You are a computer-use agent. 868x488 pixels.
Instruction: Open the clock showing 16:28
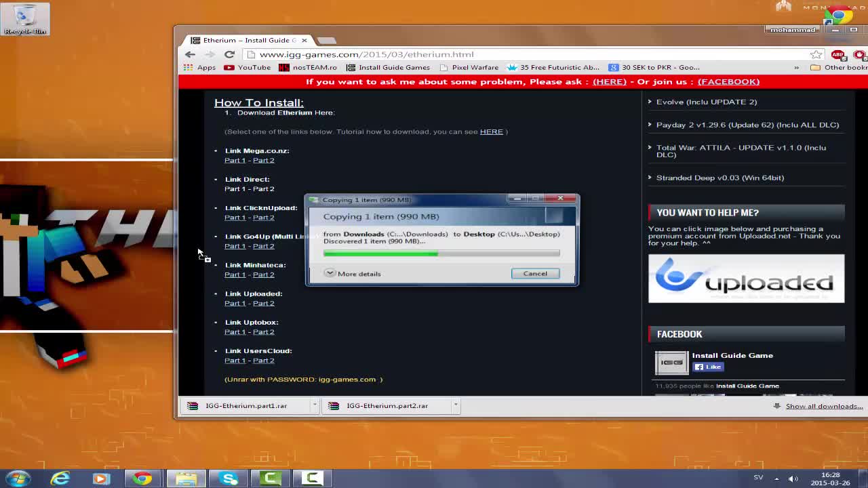(x=831, y=479)
